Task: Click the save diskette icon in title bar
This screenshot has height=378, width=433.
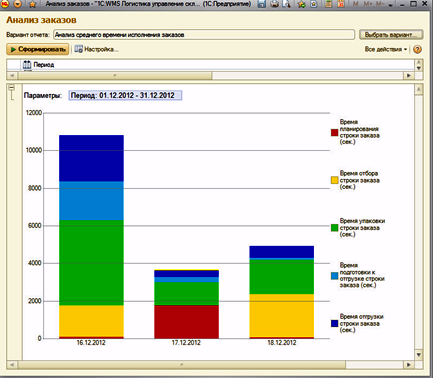Action: click(262, 4)
